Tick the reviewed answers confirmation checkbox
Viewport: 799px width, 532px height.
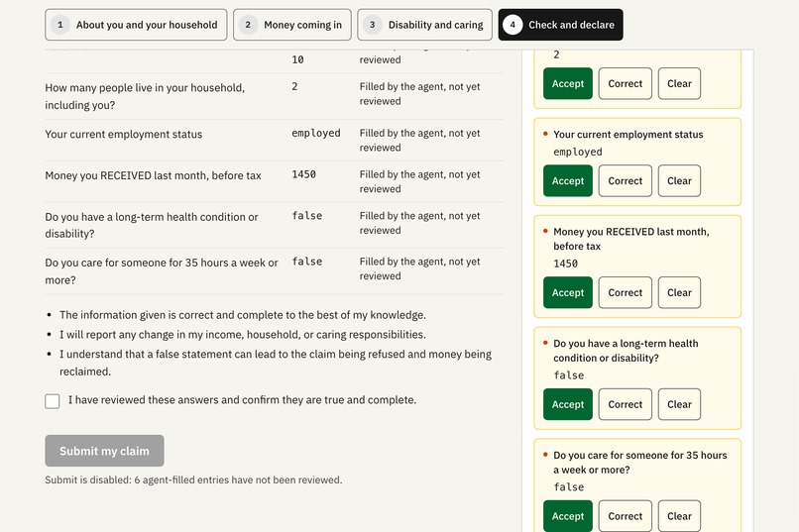[52, 401]
